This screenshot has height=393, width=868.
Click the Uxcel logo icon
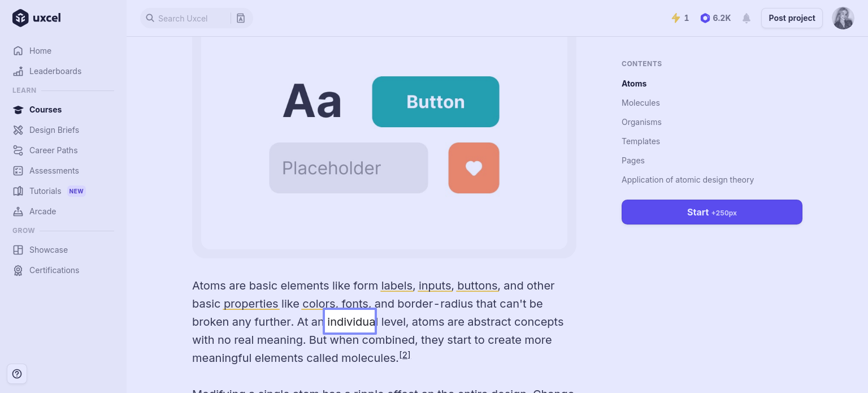(20, 18)
